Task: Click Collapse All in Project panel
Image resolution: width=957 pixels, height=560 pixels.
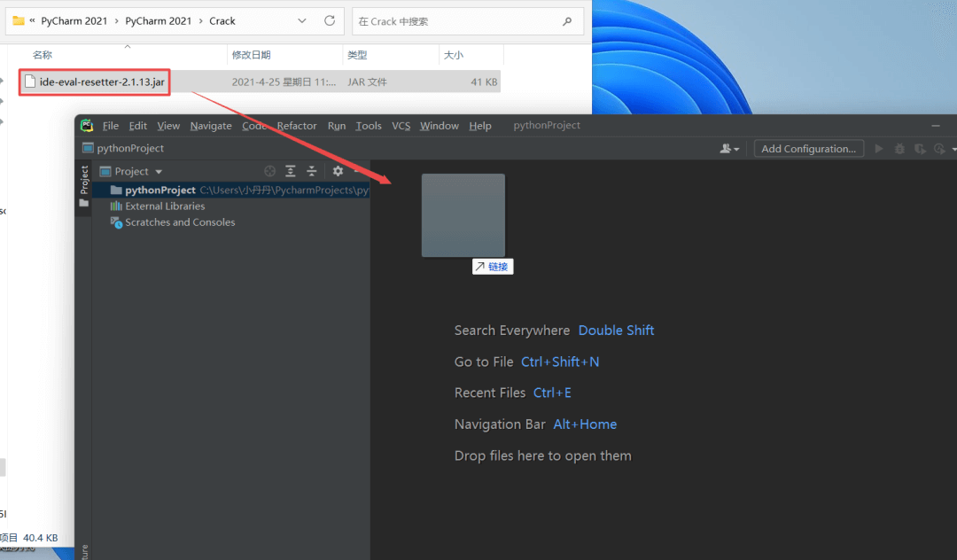Action: [311, 171]
